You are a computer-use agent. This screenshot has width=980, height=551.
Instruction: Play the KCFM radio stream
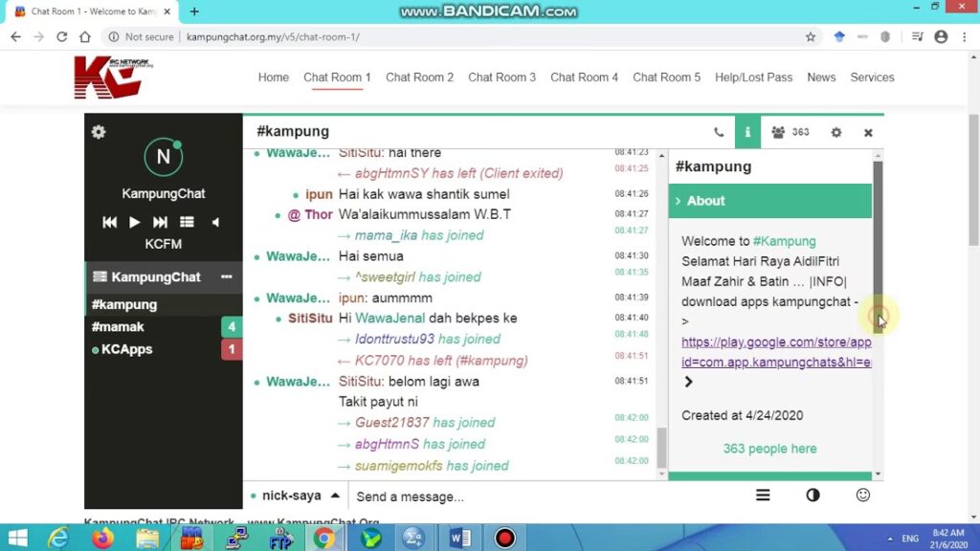pyautogui.click(x=134, y=222)
